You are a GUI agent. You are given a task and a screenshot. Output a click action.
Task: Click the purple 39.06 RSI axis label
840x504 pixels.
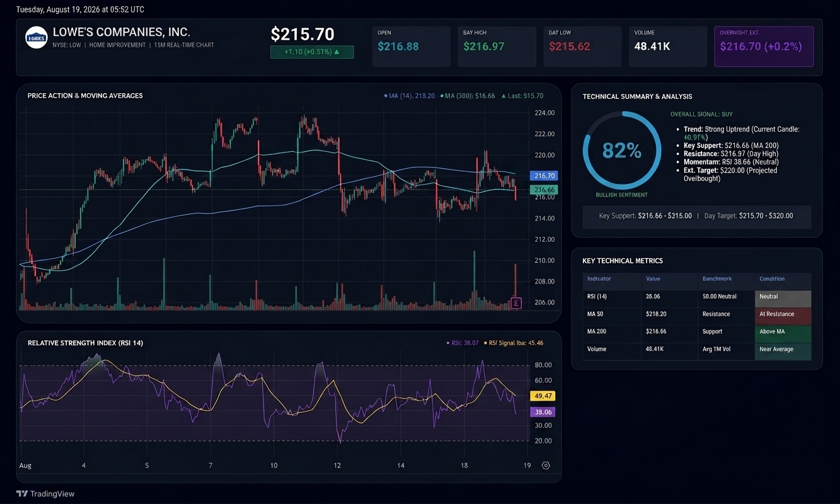543,412
